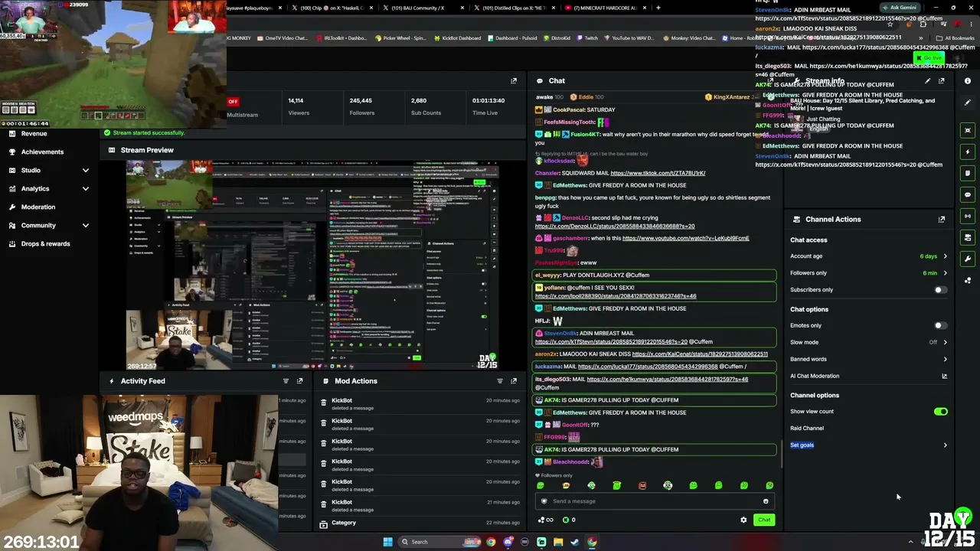The image size is (980, 551).
Task: Pop out the Channel Actions panel
Action: point(942,220)
